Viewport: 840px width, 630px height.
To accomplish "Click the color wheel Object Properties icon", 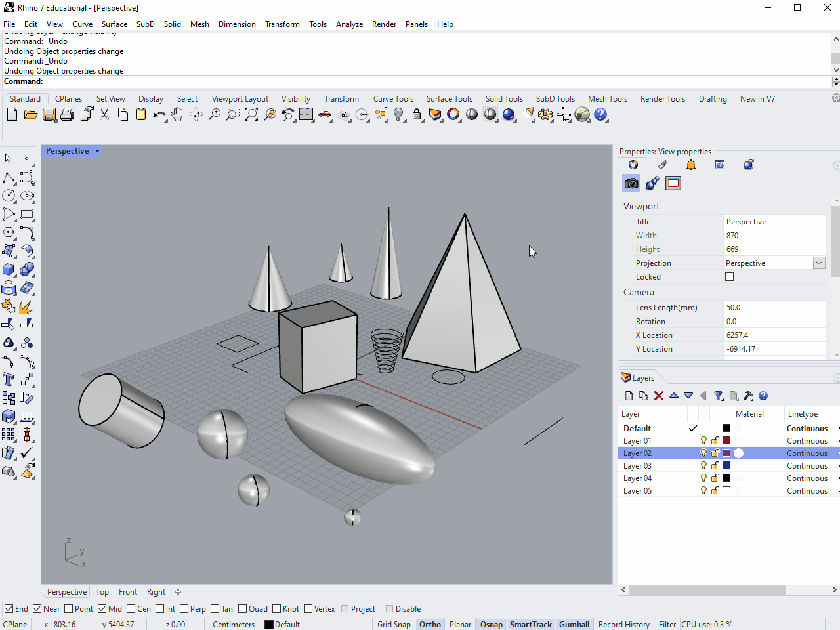I will point(453,114).
